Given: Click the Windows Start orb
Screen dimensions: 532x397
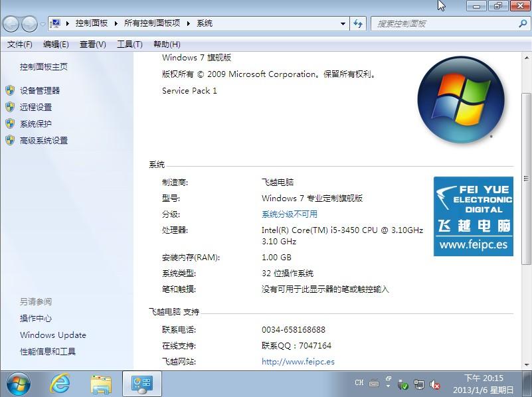Looking at the screenshot, I should pyautogui.click(x=18, y=383).
